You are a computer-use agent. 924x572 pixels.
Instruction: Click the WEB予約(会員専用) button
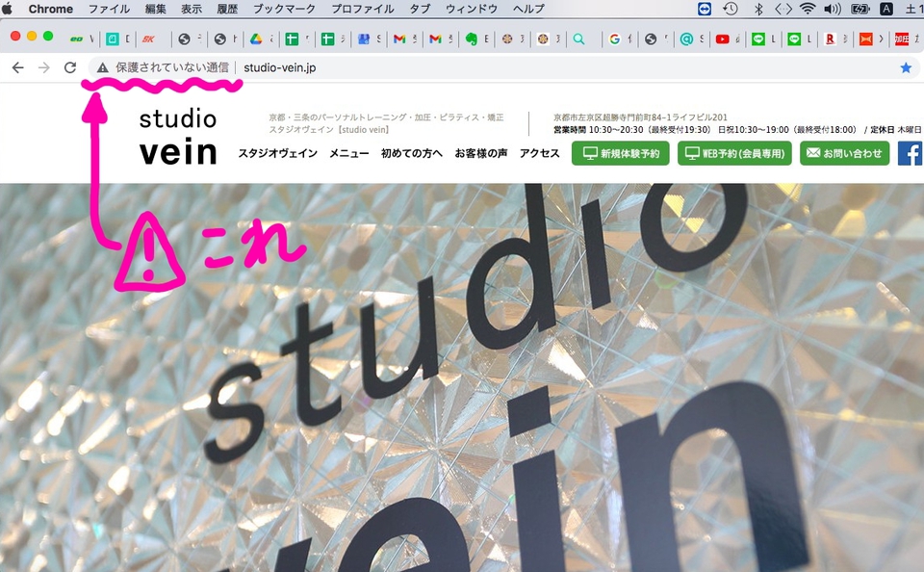734,153
